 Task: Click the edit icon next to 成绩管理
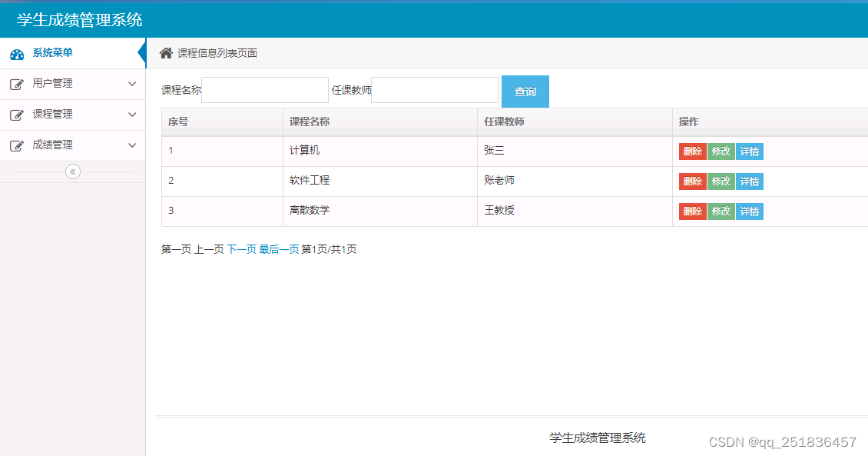pos(17,146)
